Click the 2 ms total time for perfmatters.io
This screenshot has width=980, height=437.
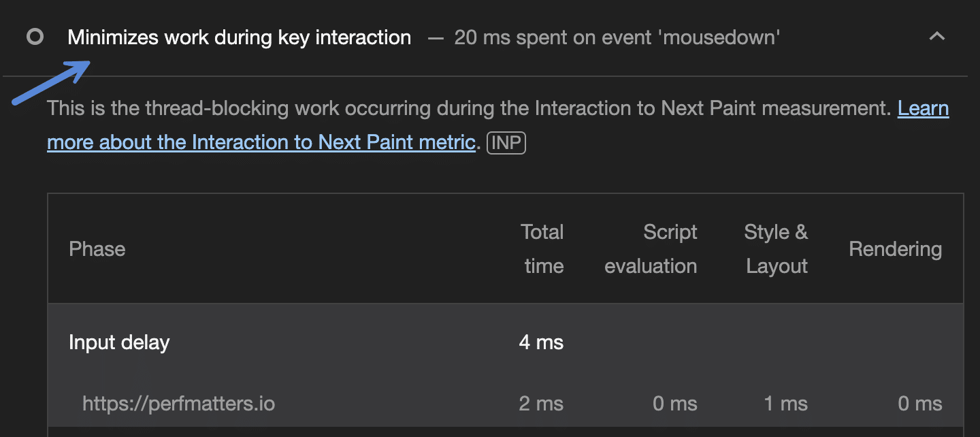coord(541,404)
